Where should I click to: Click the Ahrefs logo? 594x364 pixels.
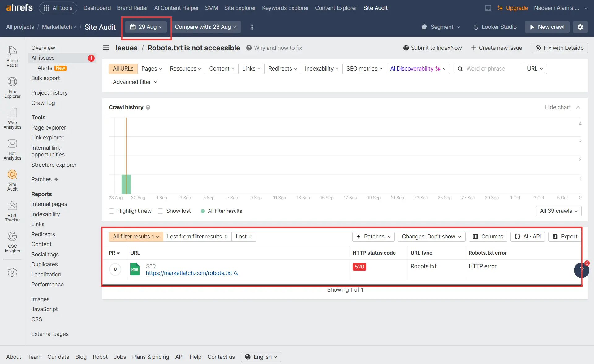click(x=19, y=7)
